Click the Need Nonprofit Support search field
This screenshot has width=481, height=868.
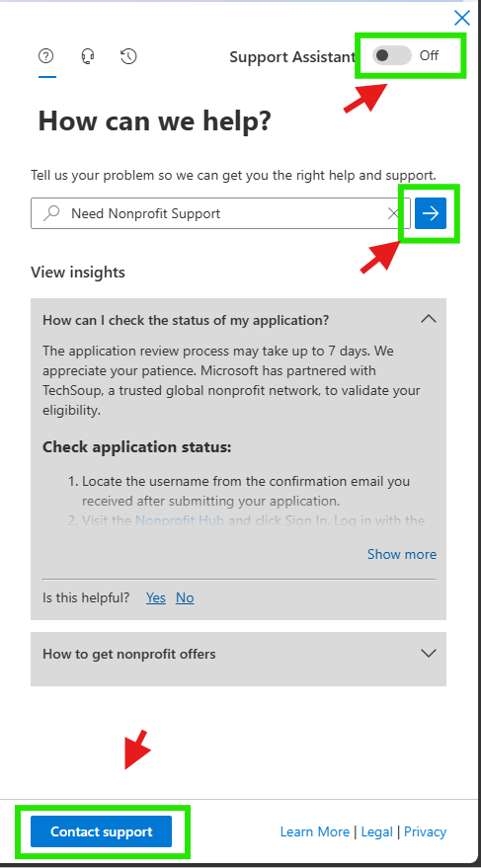(220, 213)
